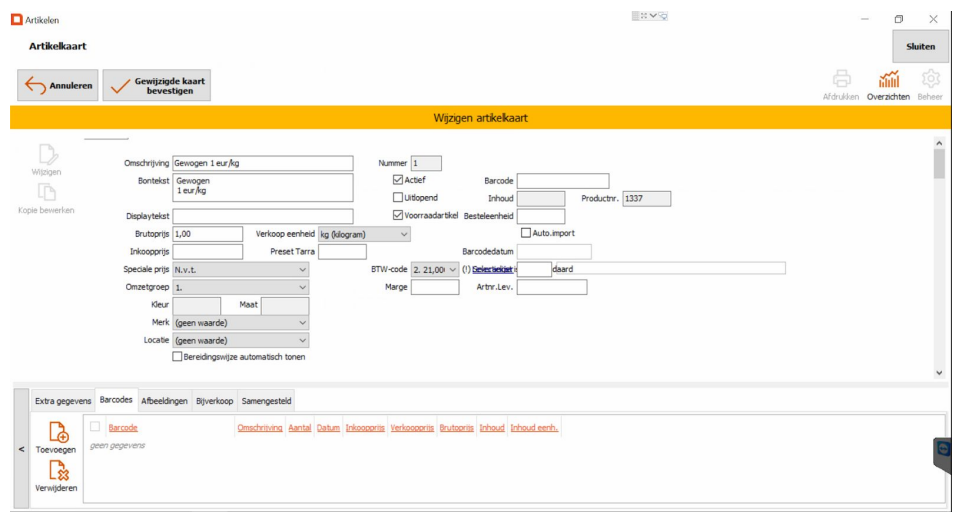Open the Afbeeldingen tab
This screenshot has width=963, height=525.
point(164,401)
